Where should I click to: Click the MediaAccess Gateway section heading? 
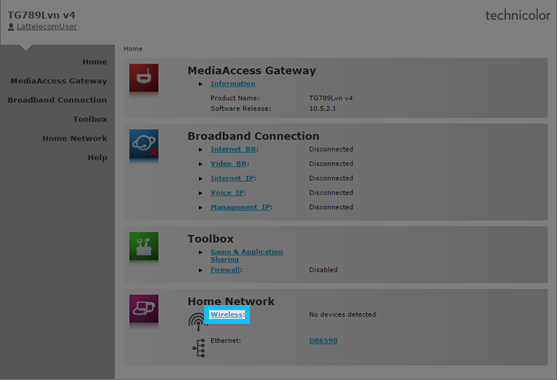pyautogui.click(x=252, y=71)
